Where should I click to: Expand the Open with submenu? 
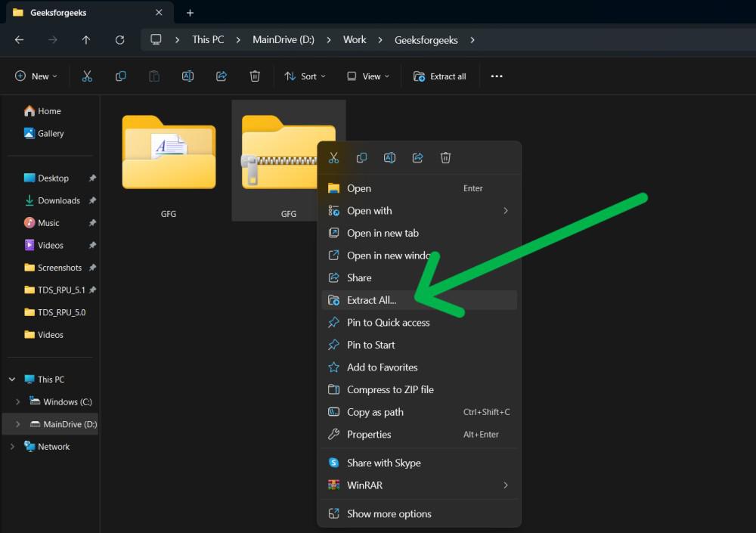pos(370,210)
